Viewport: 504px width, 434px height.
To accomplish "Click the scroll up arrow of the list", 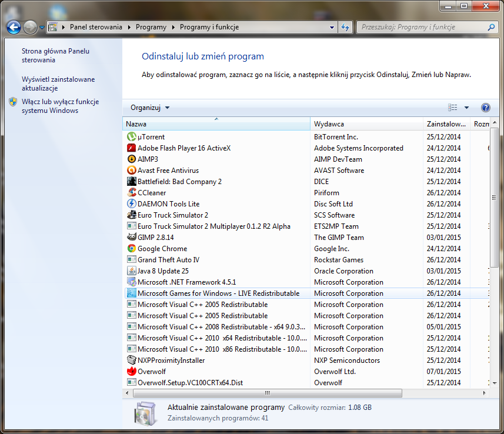I will pyautogui.click(x=495, y=122).
